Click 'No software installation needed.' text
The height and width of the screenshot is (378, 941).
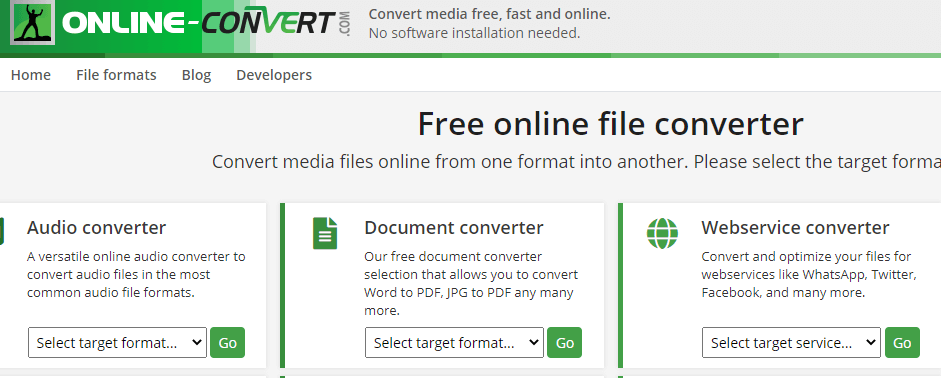[x=474, y=33]
